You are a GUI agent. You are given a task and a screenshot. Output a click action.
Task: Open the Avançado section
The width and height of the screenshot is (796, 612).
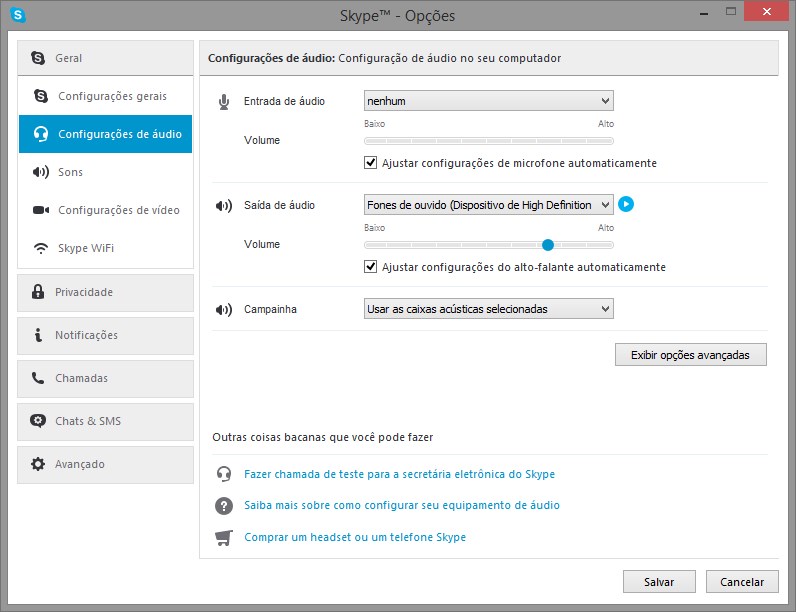coord(106,464)
